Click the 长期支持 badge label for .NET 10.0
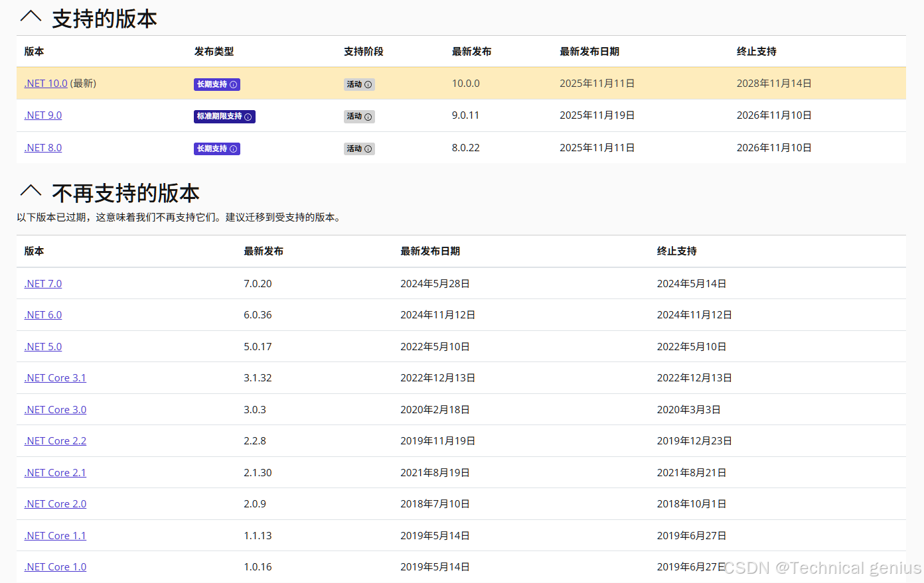The height and width of the screenshot is (583, 924). tap(212, 84)
